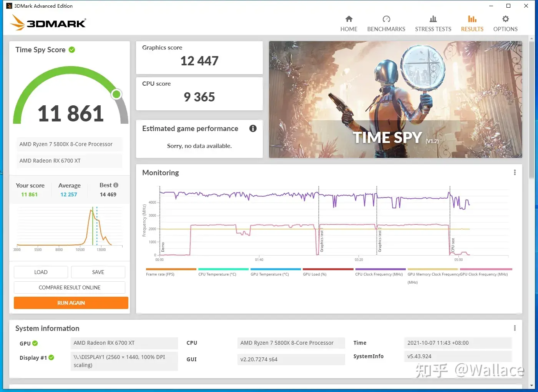This screenshot has width=538, height=392.
Task: Open info icon for Estimated game performance
Action: click(253, 128)
